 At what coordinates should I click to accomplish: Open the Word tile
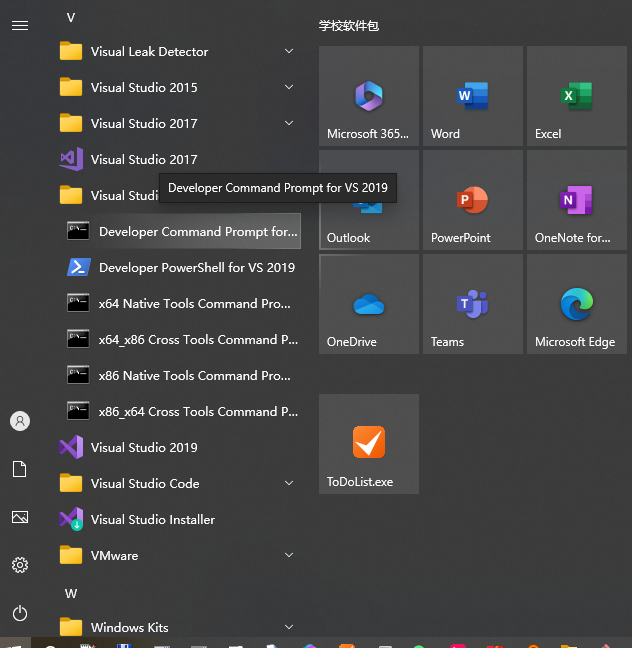point(472,97)
